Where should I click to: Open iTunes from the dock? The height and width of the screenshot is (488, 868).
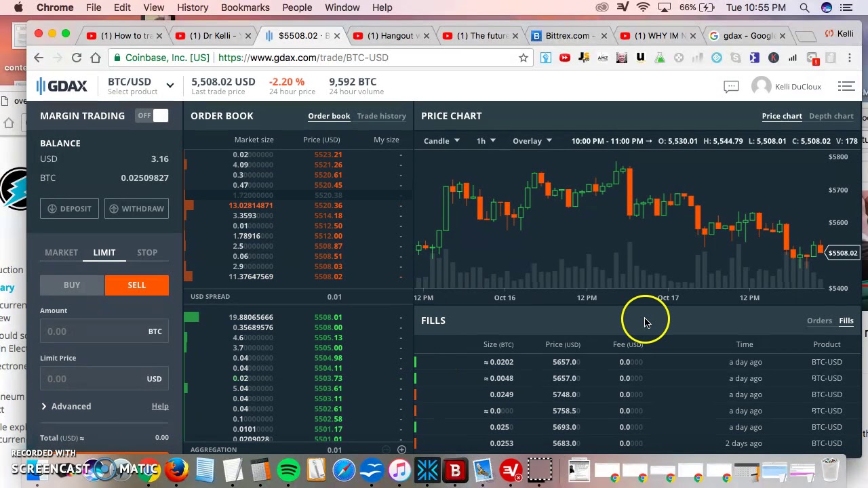pyautogui.click(x=399, y=470)
